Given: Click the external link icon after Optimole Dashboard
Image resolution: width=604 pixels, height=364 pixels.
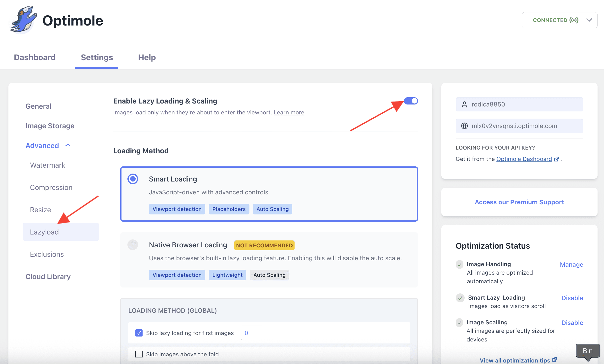Looking at the screenshot, I should pos(556,159).
